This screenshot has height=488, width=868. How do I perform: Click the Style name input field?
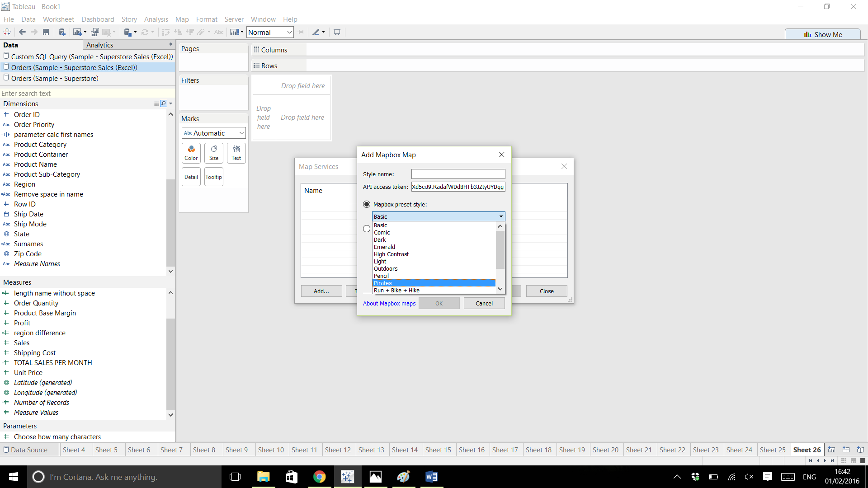click(458, 174)
